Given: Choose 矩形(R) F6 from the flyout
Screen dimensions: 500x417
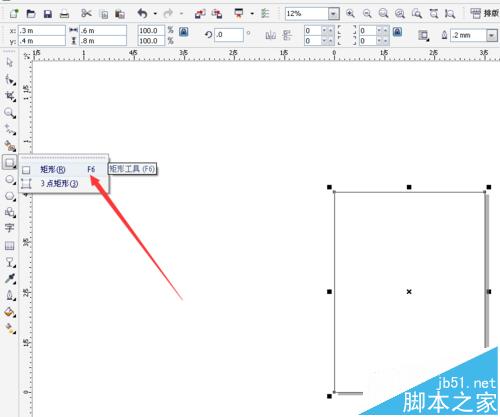Looking at the screenshot, I should pyautogui.click(x=63, y=170).
